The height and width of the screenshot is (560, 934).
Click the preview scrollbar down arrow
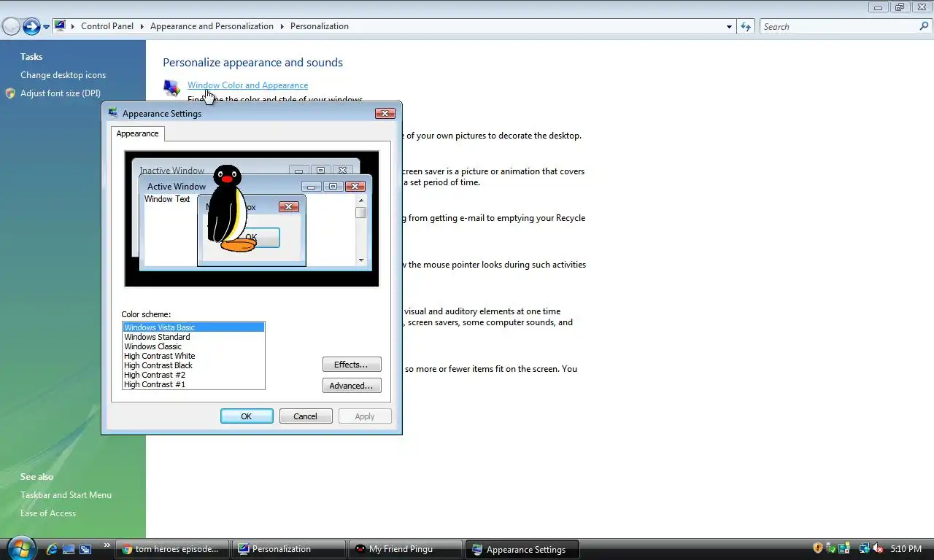tap(361, 260)
